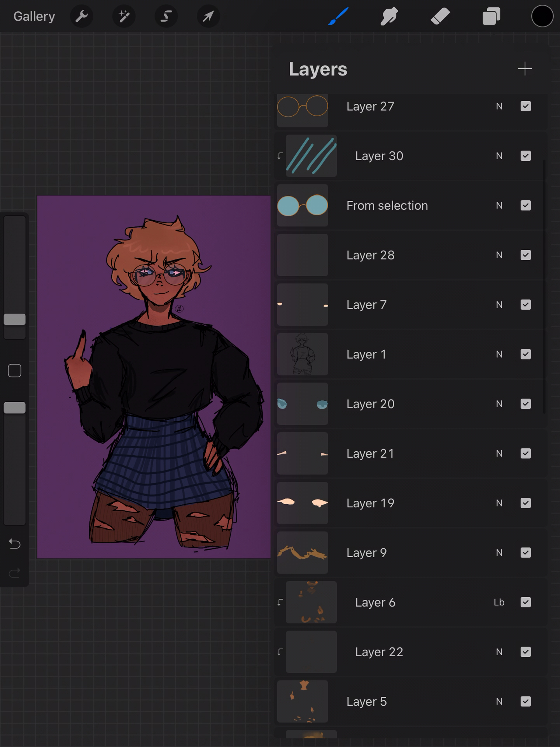Screen dimensions: 560x747
Task: Open blend mode N for Layer 30
Action: click(499, 156)
